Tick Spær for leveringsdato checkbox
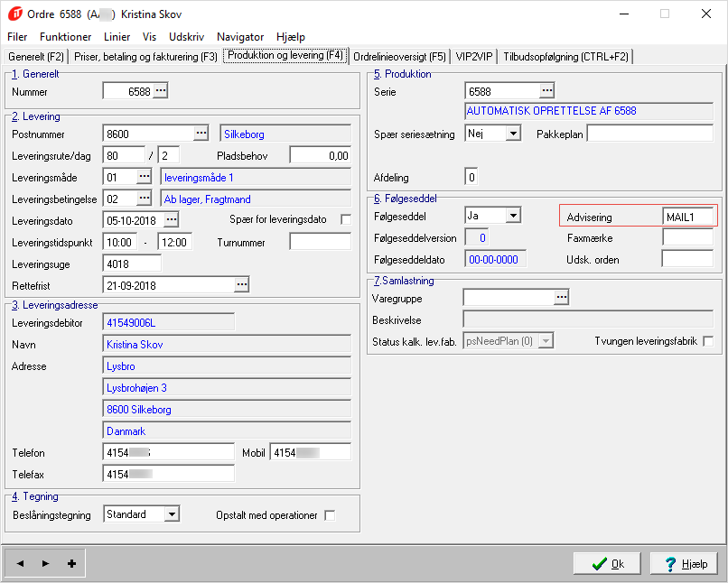The image size is (728, 583). pos(346,219)
